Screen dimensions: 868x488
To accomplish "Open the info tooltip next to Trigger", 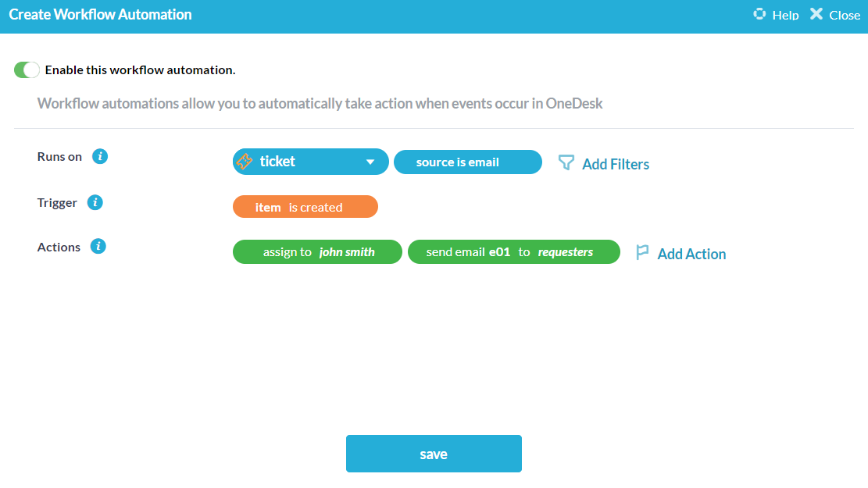I will click(x=95, y=202).
